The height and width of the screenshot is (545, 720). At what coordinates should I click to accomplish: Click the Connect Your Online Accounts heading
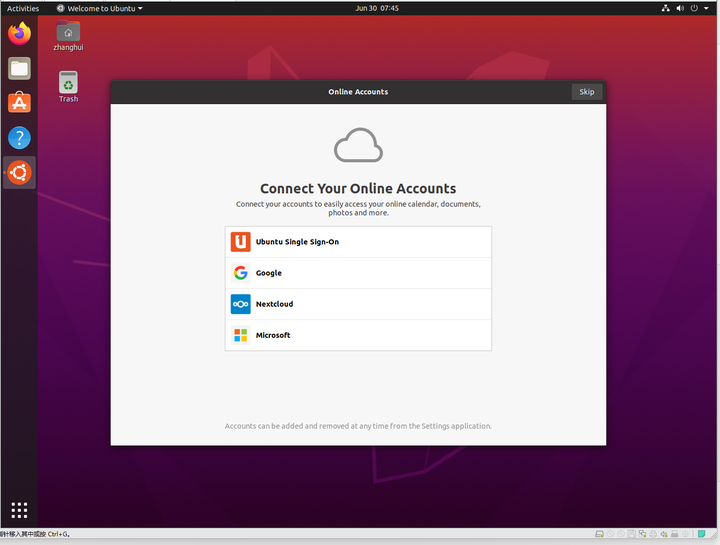pyautogui.click(x=358, y=188)
